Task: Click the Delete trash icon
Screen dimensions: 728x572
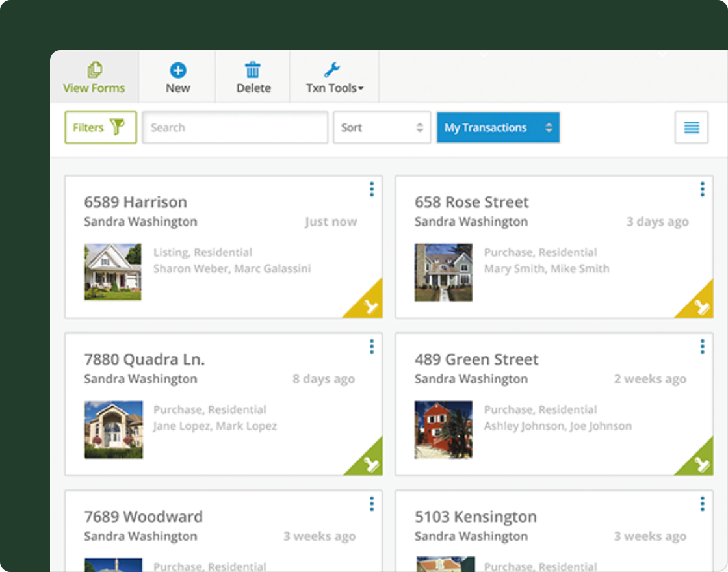Action: 253,70
